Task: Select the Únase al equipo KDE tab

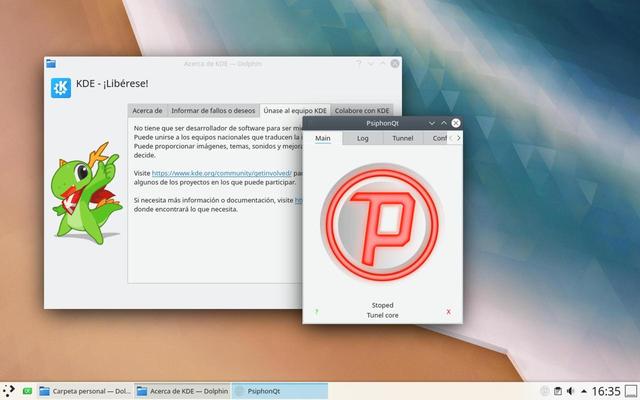Action: click(295, 110)
